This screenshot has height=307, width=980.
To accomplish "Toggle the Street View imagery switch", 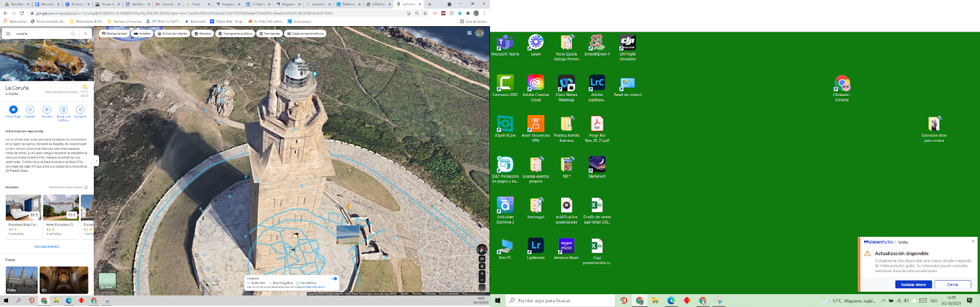I will click(x=334, y=278).
